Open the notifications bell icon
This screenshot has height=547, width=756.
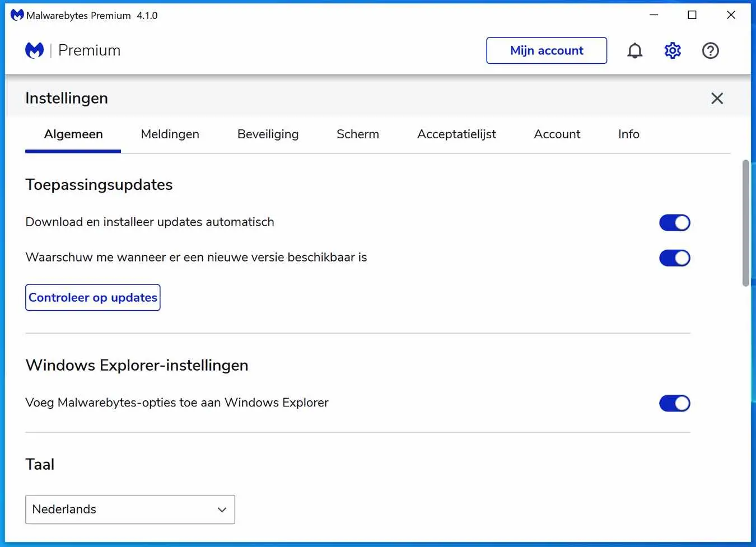(634, 51)
